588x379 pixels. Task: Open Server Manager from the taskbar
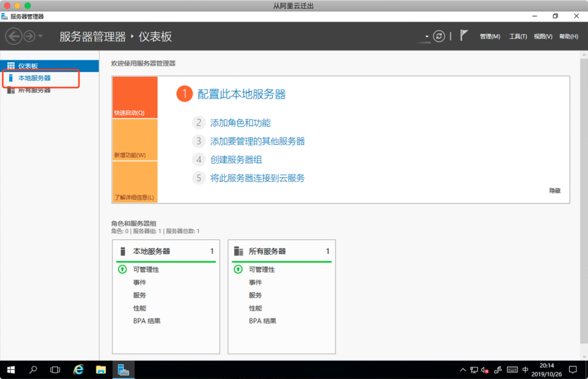(x=122, y=370)
